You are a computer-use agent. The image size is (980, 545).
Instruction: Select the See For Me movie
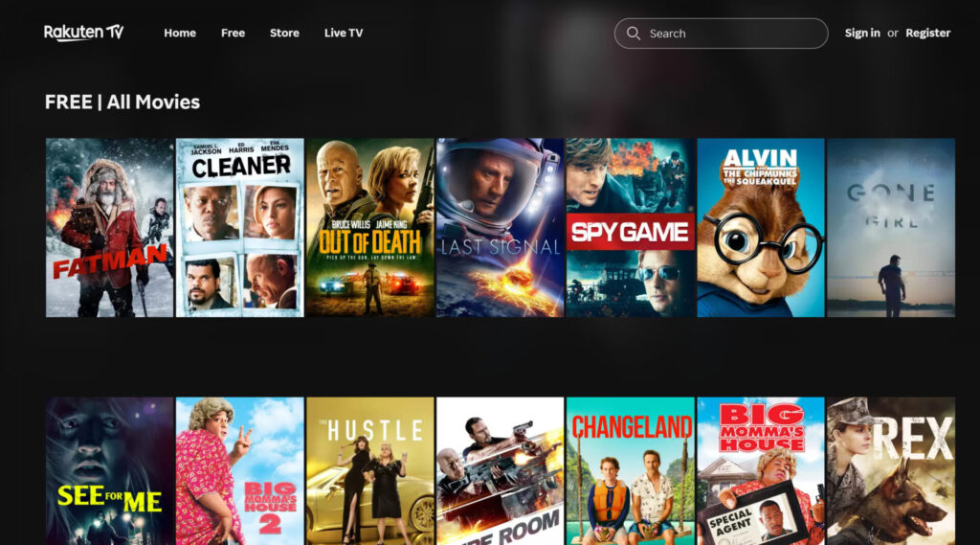109,471
